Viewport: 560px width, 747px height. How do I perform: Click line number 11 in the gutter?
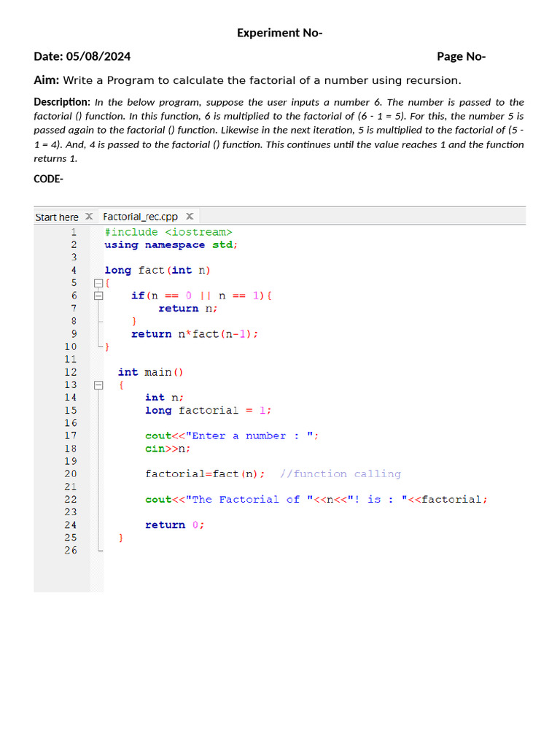[71, 359]
